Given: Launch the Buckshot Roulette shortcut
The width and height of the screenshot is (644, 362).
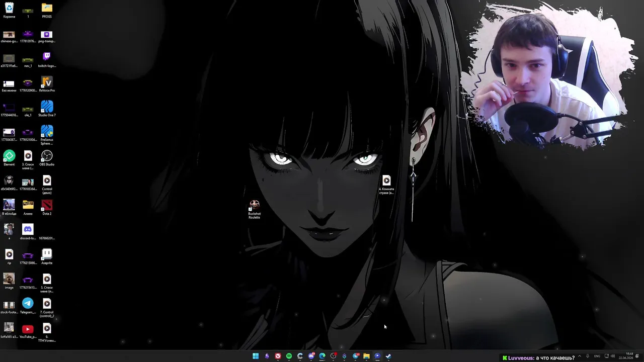Looking at the screenshot, I should click(x=255, y=209).
